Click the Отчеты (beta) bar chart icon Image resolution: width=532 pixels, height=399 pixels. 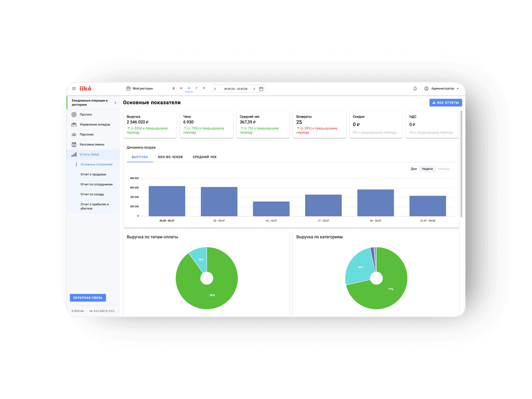(x=74, y=155)
